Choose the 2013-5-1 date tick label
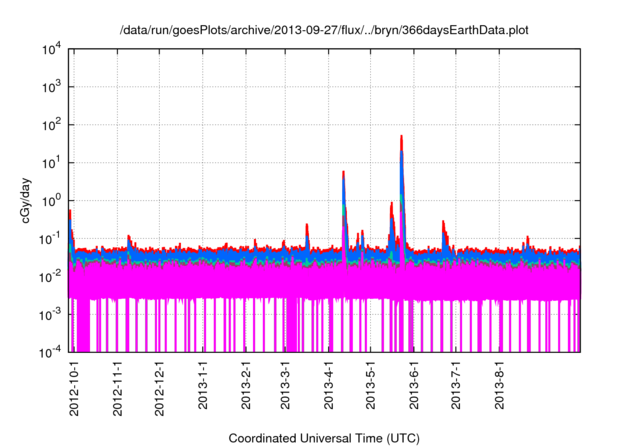 coord(369,383)
